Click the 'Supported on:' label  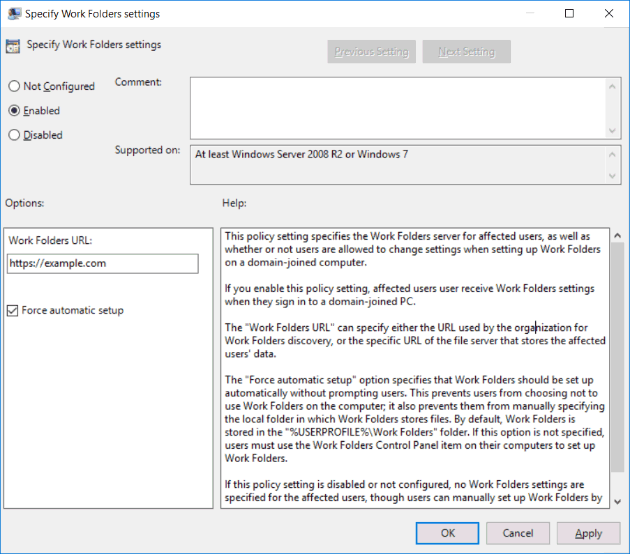tap(147, 150)
